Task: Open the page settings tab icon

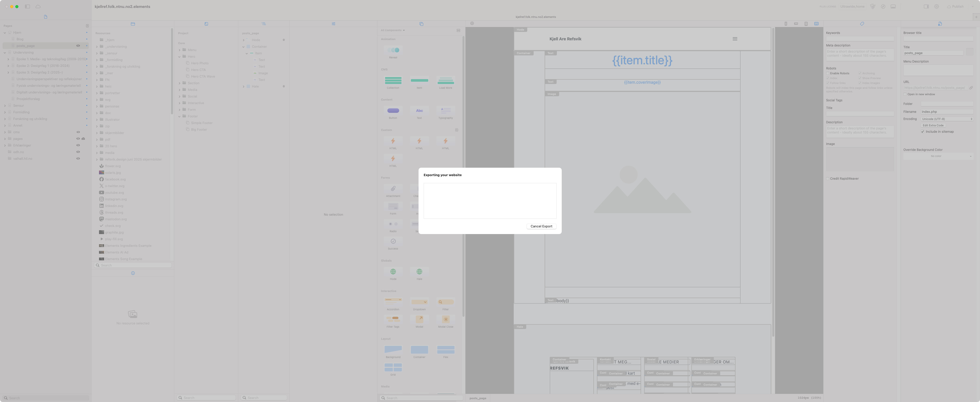Action: (940, 23)
